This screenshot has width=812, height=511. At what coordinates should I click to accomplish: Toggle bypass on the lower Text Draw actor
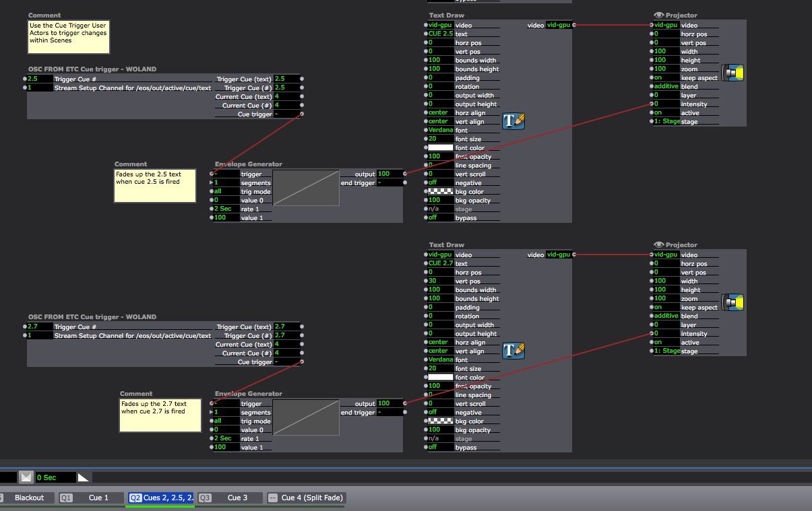[x=439, y=447]
